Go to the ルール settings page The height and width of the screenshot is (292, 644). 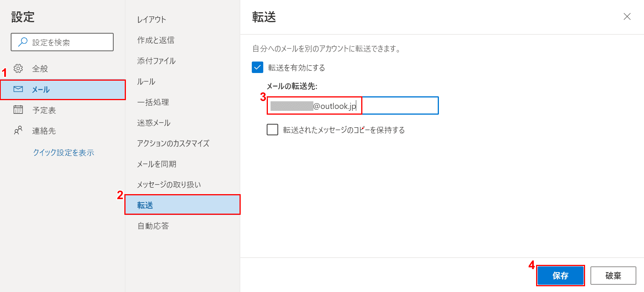146,81
